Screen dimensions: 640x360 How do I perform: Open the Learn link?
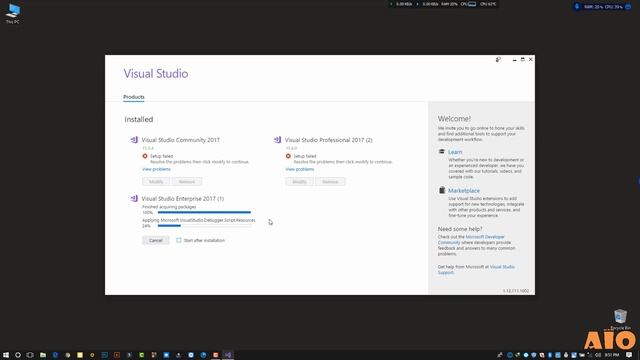point(455,152)
